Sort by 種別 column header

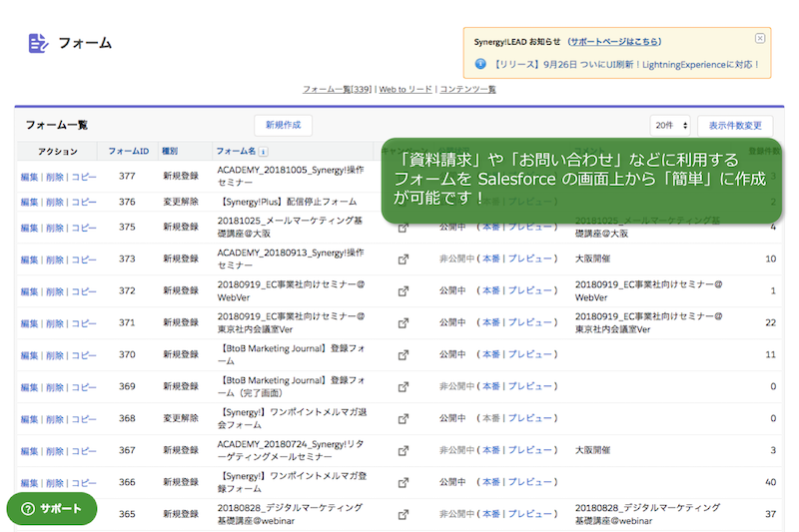[x=170, y=151]
